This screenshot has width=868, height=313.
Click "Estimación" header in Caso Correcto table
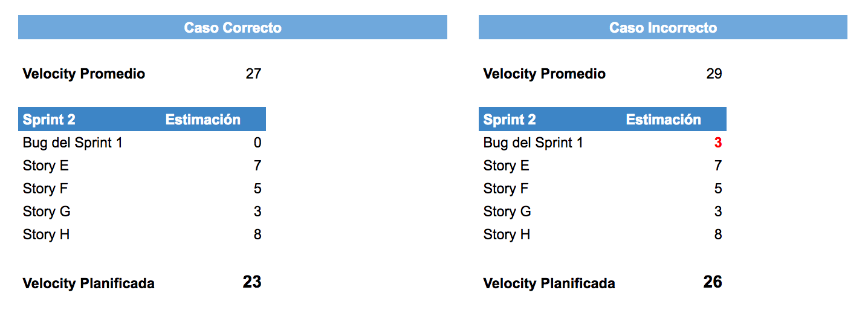coord(202,120)
